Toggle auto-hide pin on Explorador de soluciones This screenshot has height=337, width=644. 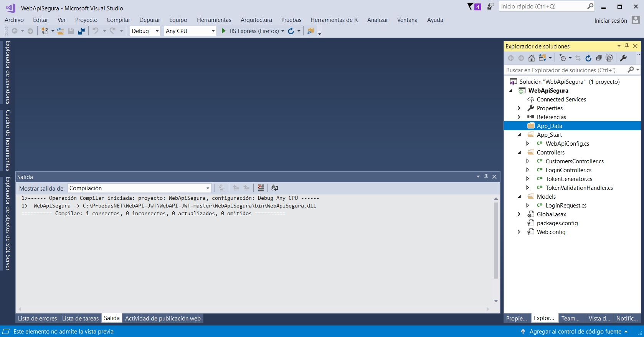[627, 46]
